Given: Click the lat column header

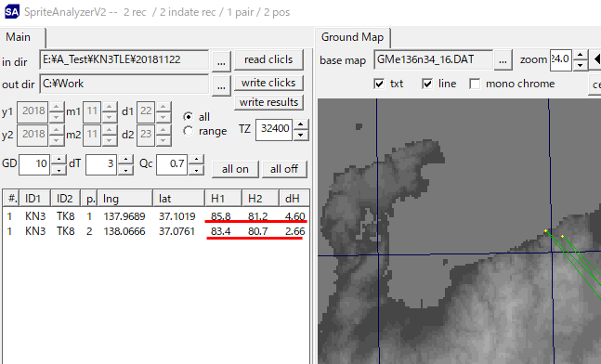Looking at the screenshot, I should coord(178,199).
